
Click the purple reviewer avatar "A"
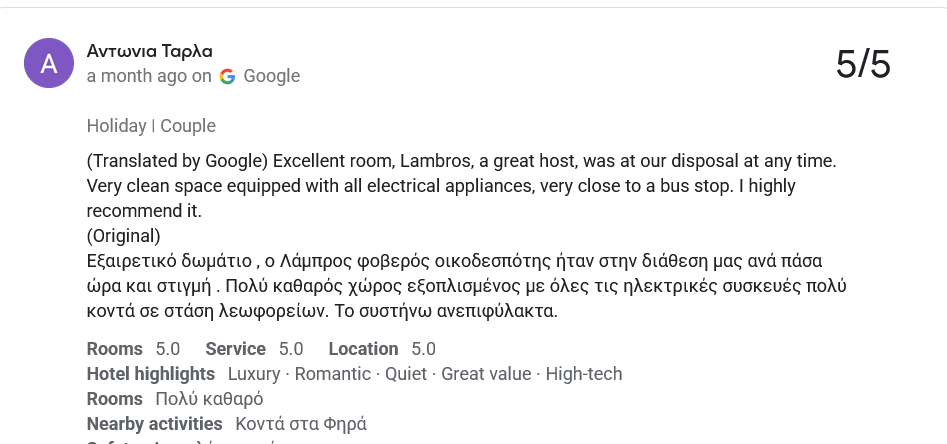pos(49,63)
